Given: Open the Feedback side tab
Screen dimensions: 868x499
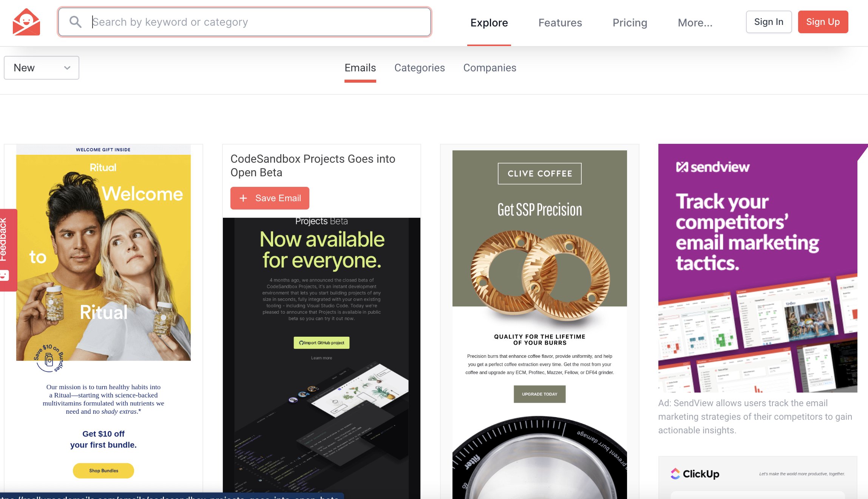Looking at the screenshot, I should click(x=7, y=250).
